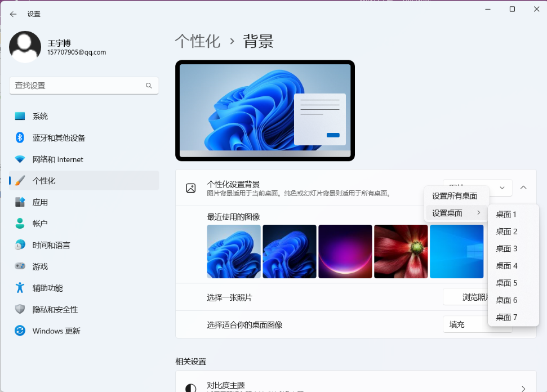Click the desktop background preview image
Screen dimensions: 547x392
coord(265,110)
